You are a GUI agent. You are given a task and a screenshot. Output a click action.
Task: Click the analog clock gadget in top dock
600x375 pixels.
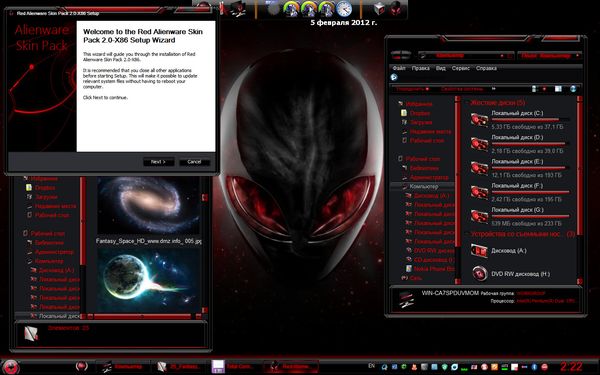(x=344, y=9)
